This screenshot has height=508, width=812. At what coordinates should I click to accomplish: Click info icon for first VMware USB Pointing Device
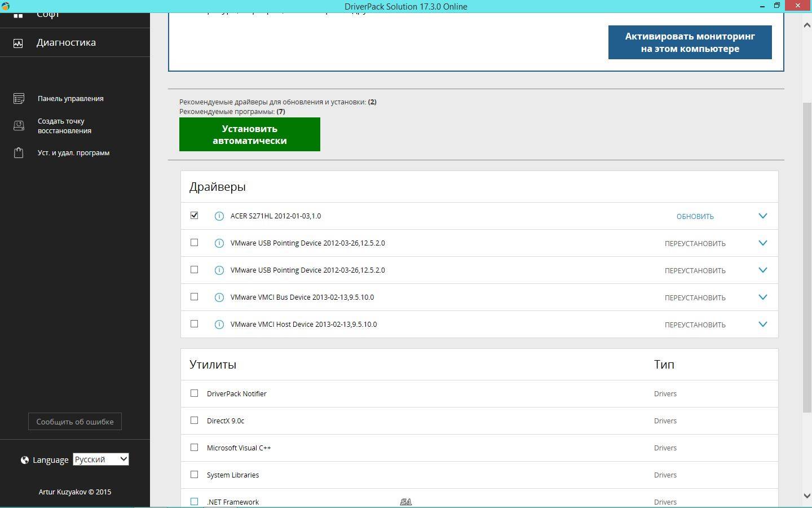pyautogui.click(x=219, y=243)
